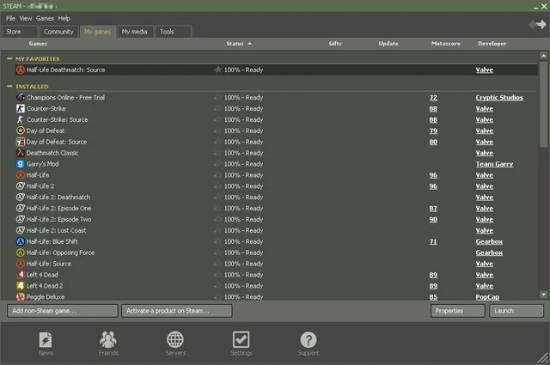Viewport: 550px width, 365px height.
Task: Click the Deathmatch Classic game icon
Action: coord(20,153)
